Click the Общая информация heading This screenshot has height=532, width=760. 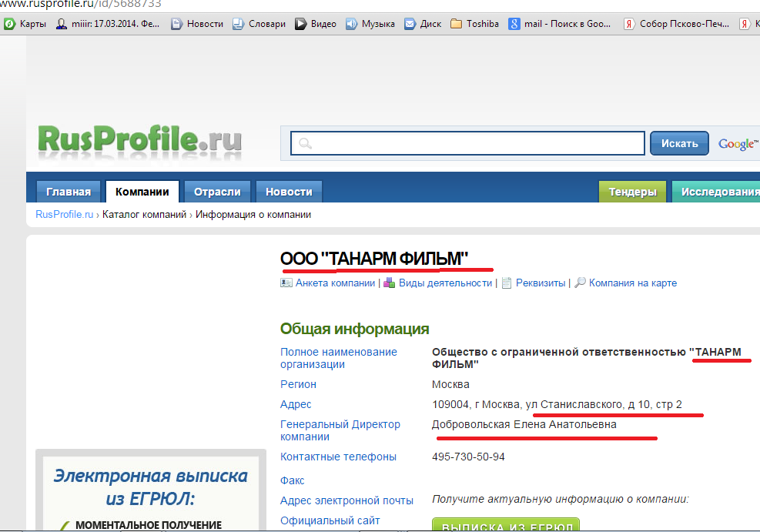[354, 329]
